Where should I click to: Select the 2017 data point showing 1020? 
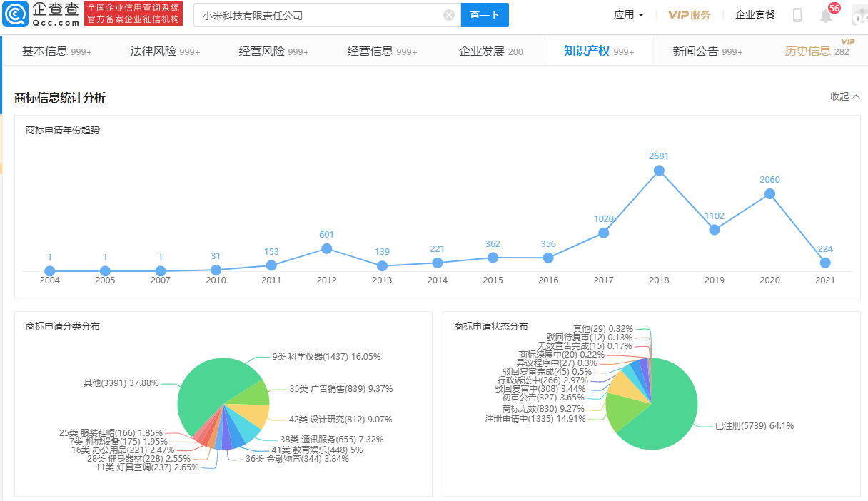604,233
